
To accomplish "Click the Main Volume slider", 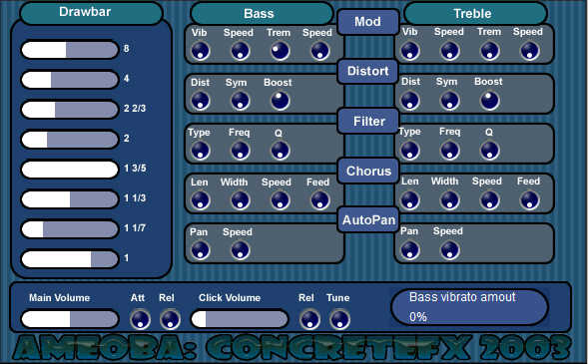I will click(x=70, y=319).
